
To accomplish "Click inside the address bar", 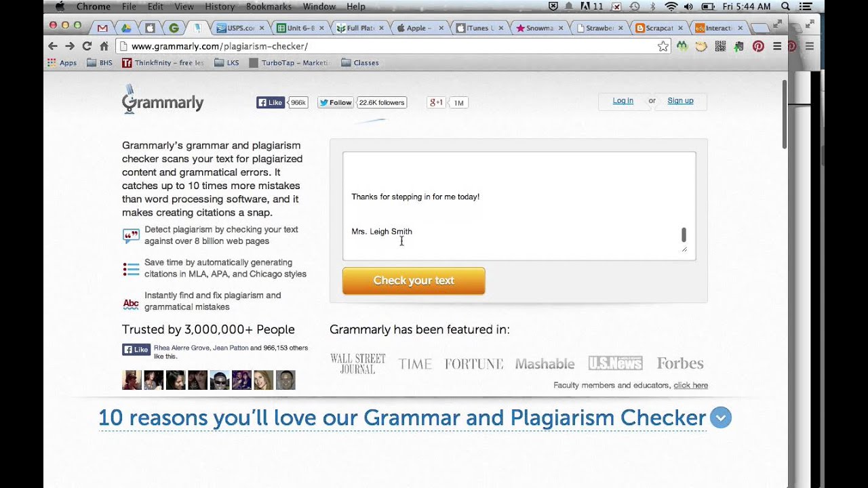I will coord(387,46).
